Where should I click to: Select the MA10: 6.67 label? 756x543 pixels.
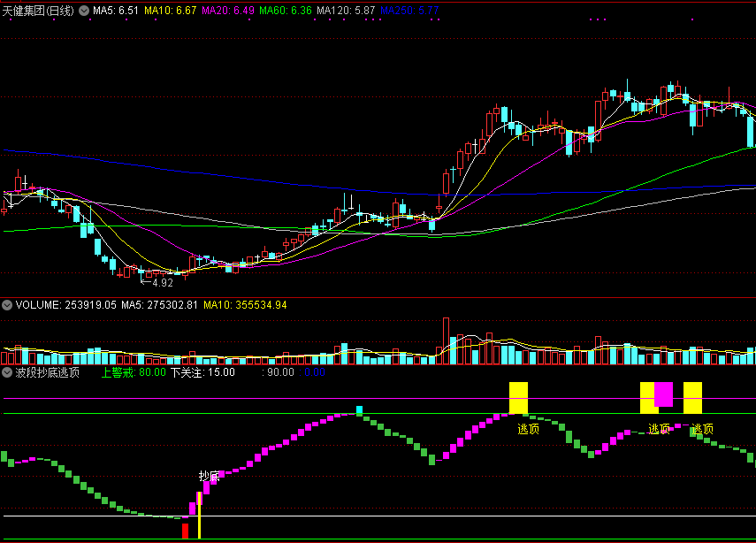pos(170,11)
